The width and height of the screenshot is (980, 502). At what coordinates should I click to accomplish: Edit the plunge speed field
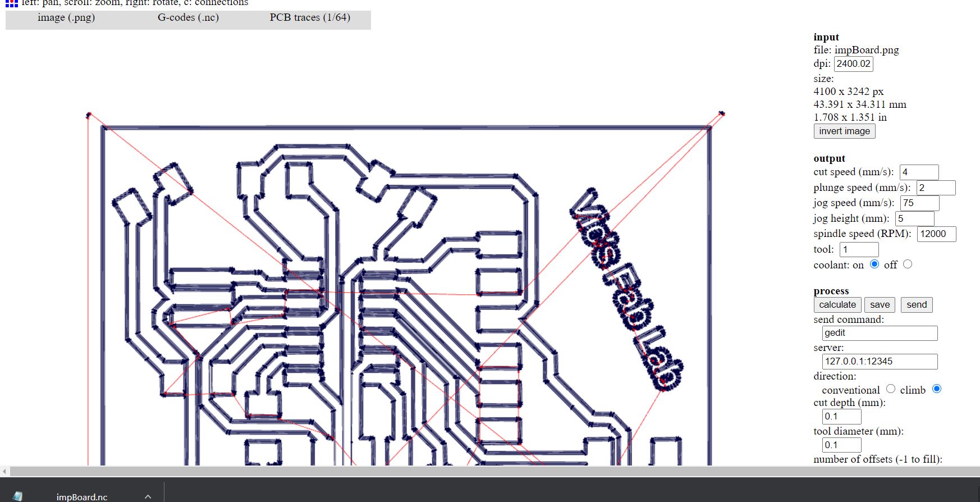(x=936, y=188)
